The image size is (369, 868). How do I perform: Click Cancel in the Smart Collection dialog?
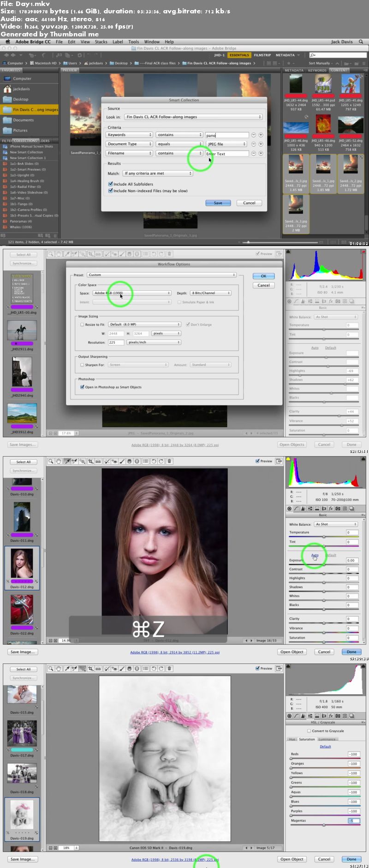249,203
